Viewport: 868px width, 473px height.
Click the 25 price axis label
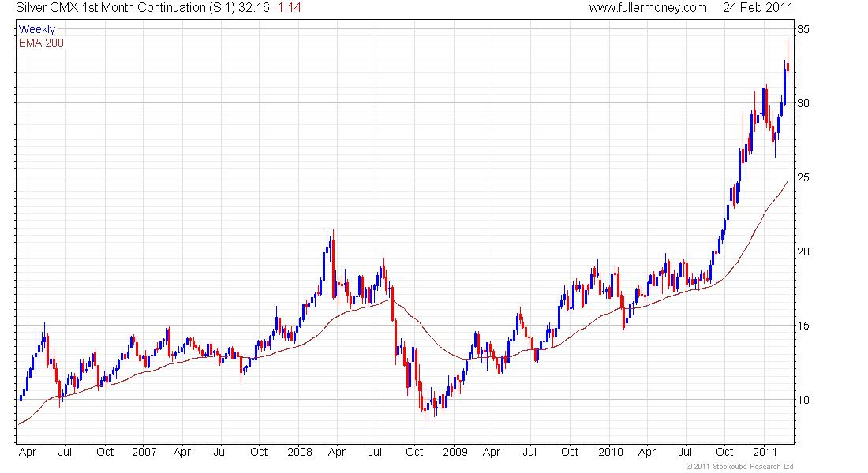[803, 177]
